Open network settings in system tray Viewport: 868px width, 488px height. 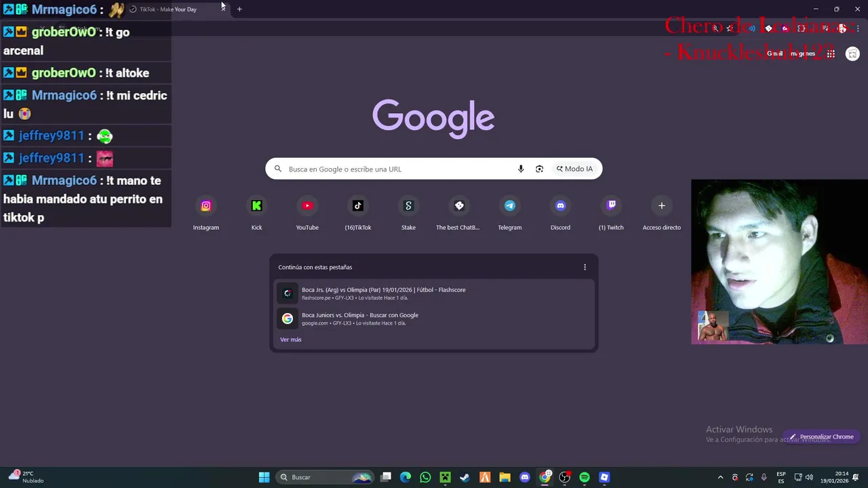798,477
